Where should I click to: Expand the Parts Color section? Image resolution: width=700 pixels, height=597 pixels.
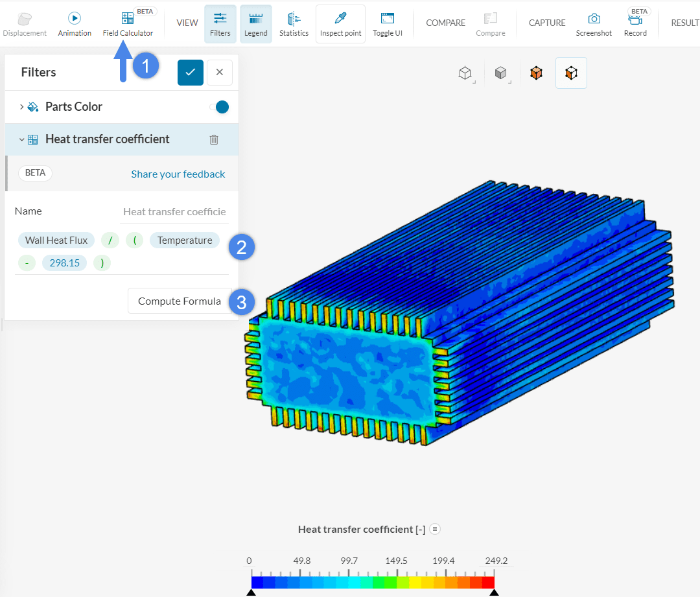click(x=21, y=107)
